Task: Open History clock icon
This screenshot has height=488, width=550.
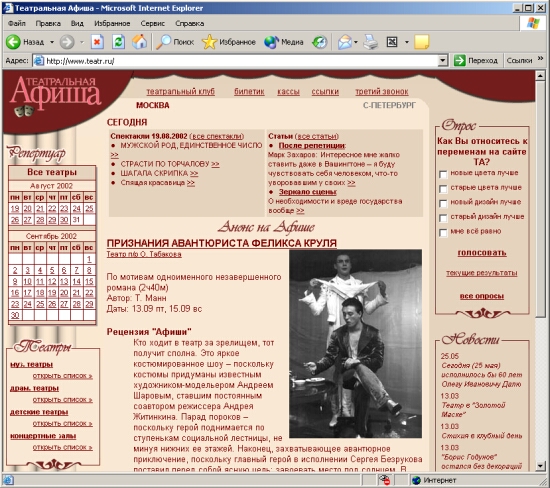Action: tap(320, 42)
